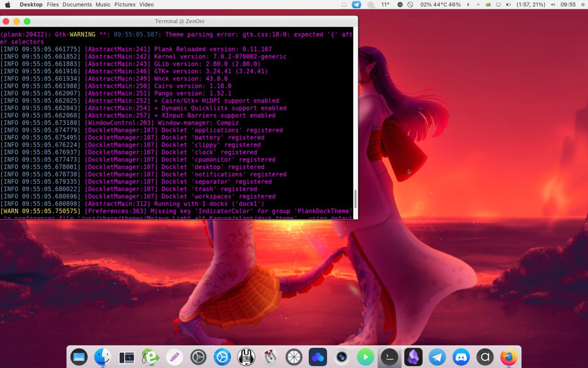Click the clock showing 09:55
588x368 pixels.
coord(568,4)
